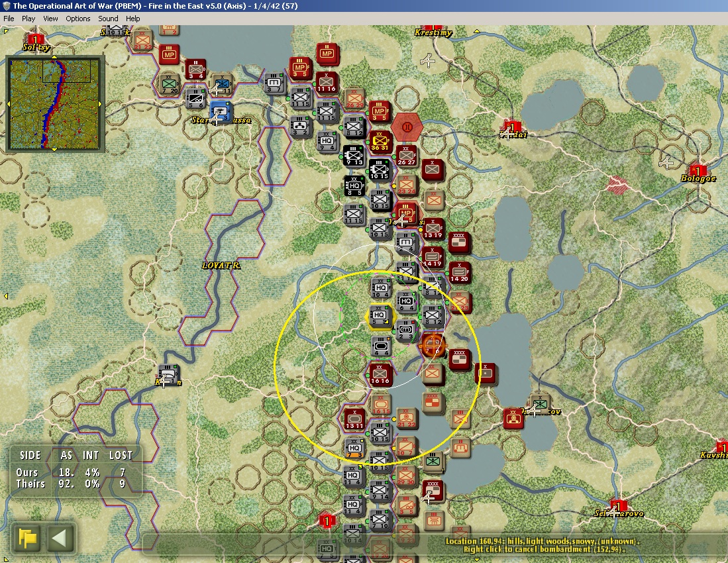728x563 pixels.
Task: Click the selected HQ unit on yellow hex
Action: click(380, 316)
